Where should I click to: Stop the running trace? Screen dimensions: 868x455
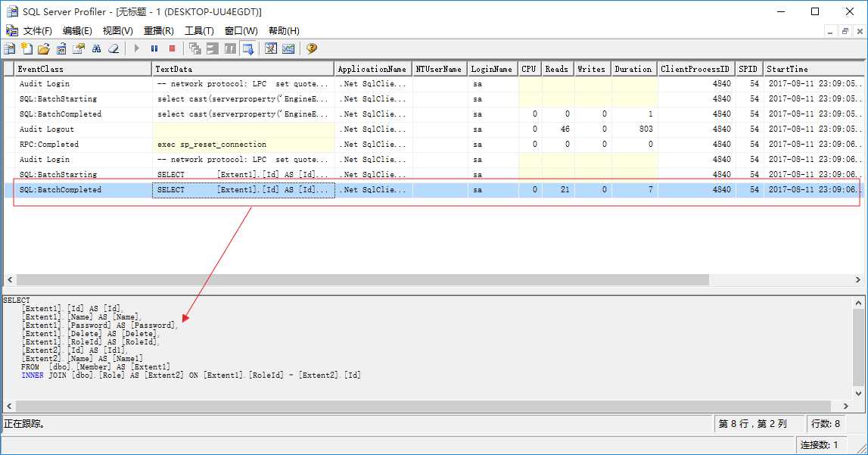tap(172, 48)
